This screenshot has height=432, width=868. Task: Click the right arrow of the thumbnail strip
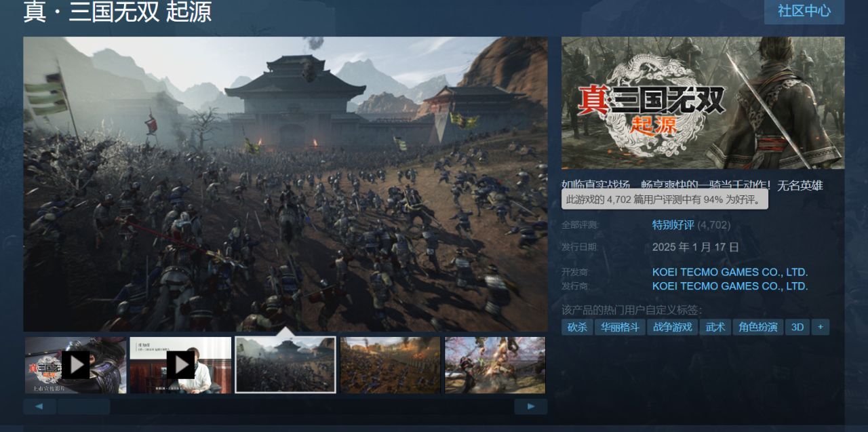531,406
